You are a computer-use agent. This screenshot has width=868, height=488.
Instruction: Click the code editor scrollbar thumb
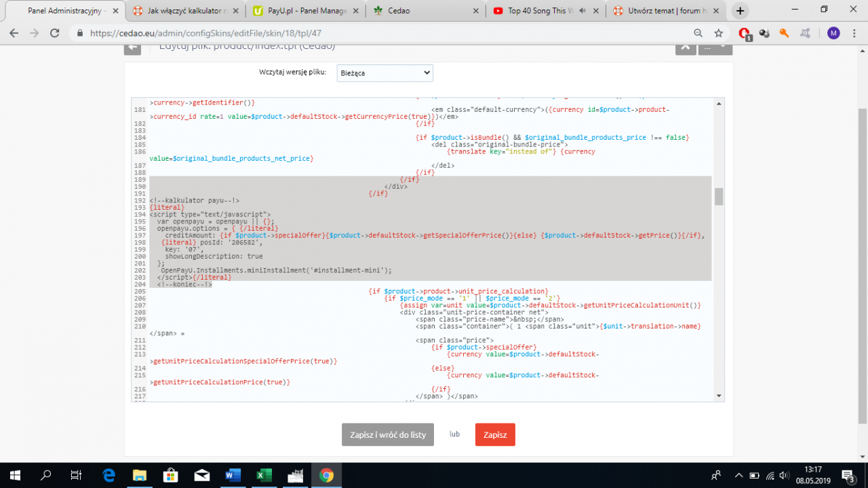[719, 196]
